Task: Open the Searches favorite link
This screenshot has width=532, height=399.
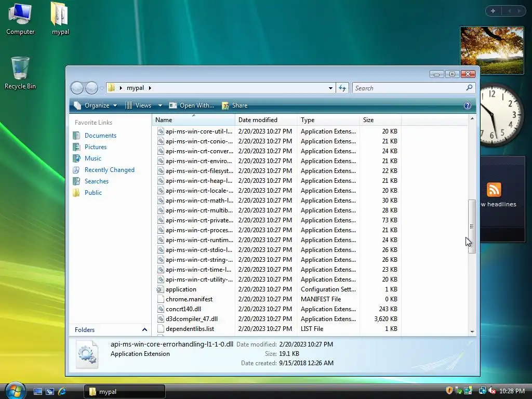Action: click(x=96, y=181)
